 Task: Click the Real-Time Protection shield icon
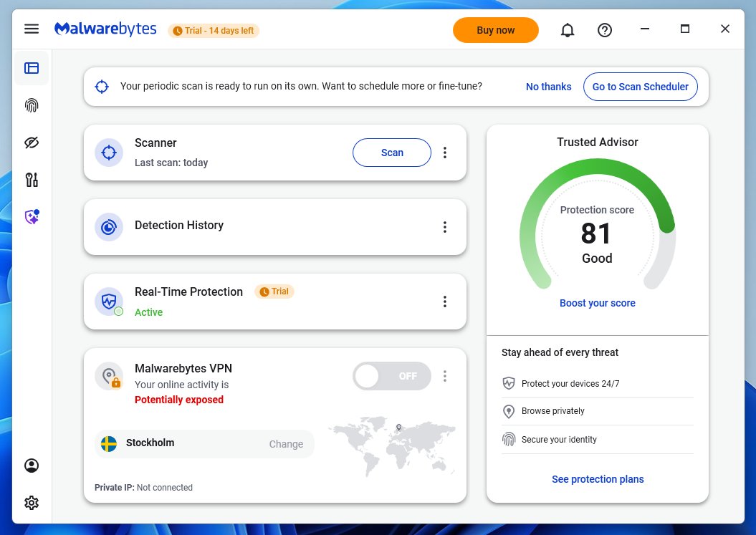tap(109, 302)
